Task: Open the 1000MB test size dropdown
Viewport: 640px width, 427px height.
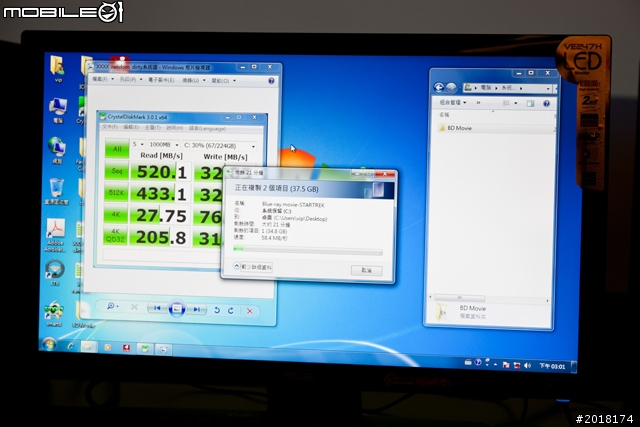Action: [164, 145]
